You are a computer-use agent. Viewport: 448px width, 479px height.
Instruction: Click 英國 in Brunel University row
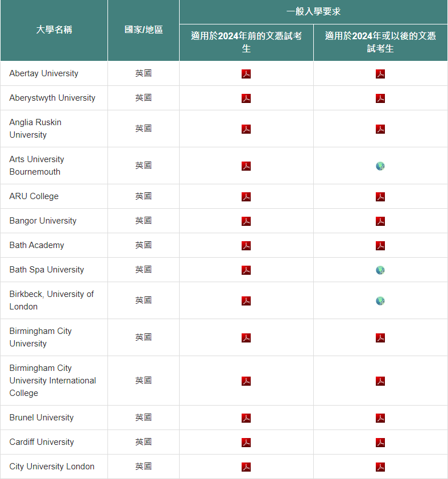(x=143, y=418)
